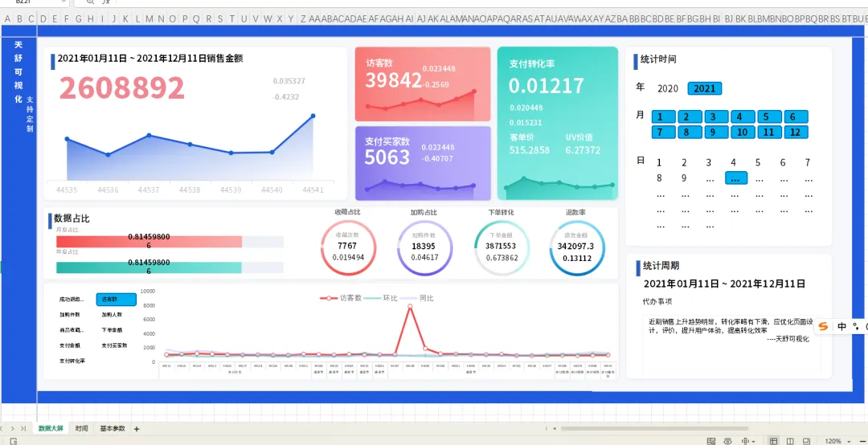Open the reading mode crosshair icon
868x445 pixels.
[x=746, y=441]
